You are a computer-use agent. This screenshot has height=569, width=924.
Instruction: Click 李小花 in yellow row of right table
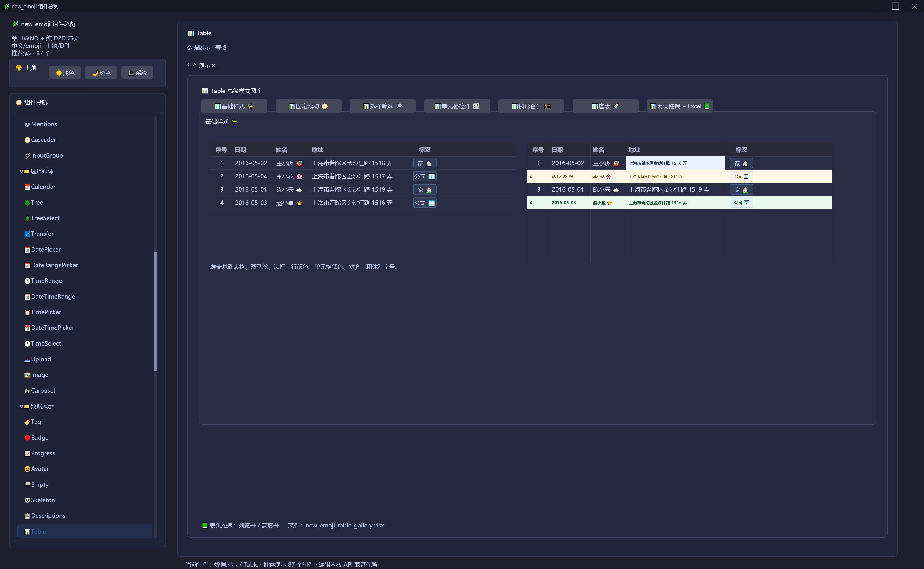[x=602, y=176]
